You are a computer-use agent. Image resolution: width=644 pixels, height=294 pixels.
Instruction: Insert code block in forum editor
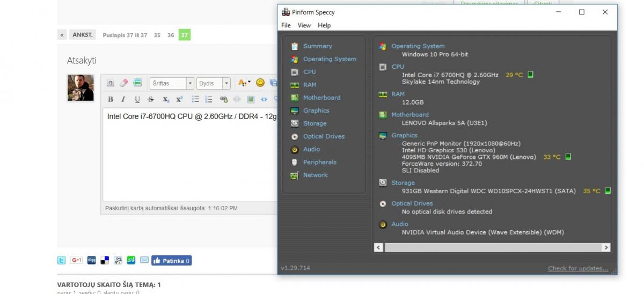tap(264, 99)
